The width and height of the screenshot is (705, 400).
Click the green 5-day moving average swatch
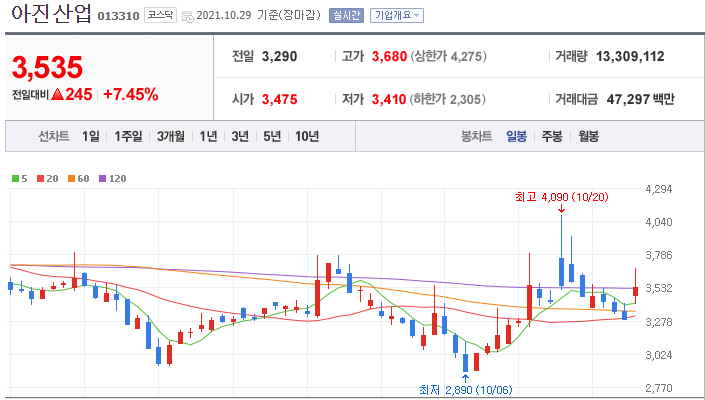[15, 178]
